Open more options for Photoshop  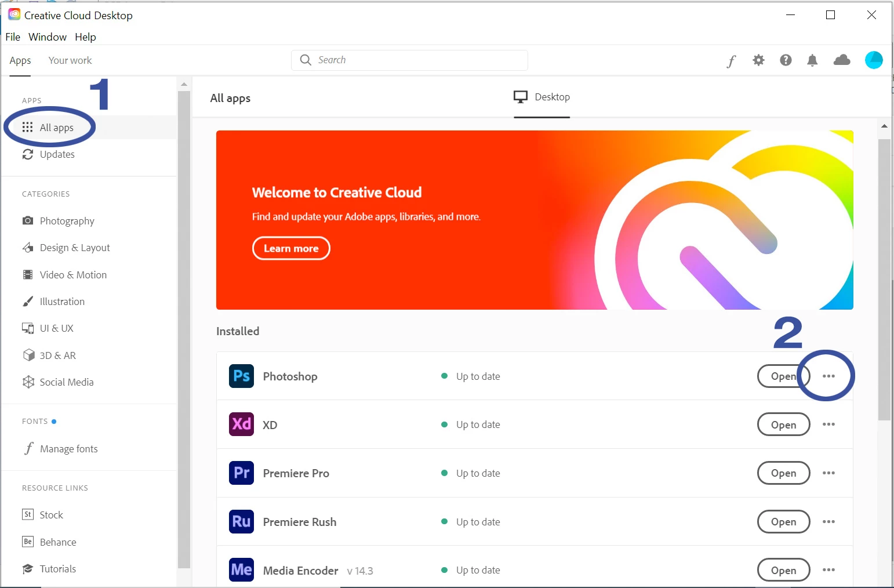(x=828, y=376)
